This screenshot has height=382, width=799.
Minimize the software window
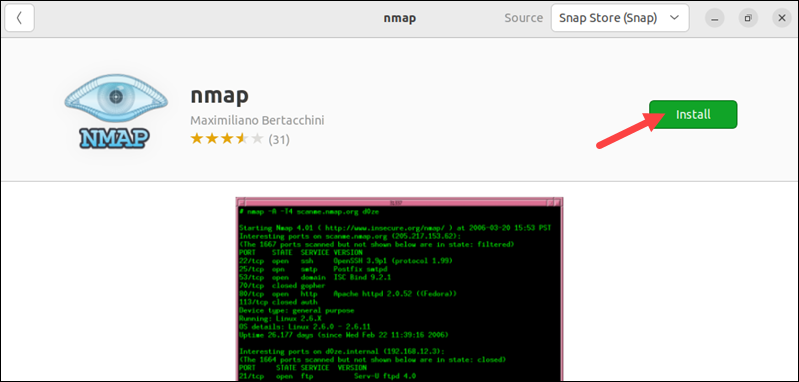(714, 18)
